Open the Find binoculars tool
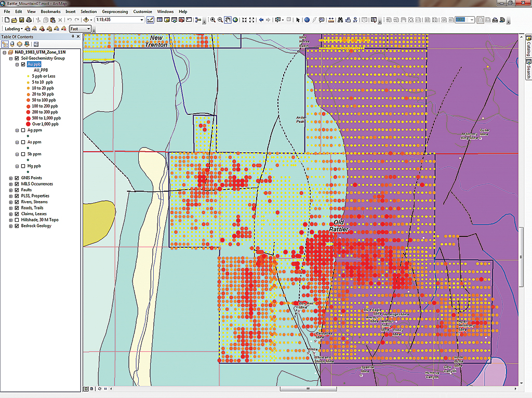This screenshot has width=532, height=398. (x=340, y=20)
